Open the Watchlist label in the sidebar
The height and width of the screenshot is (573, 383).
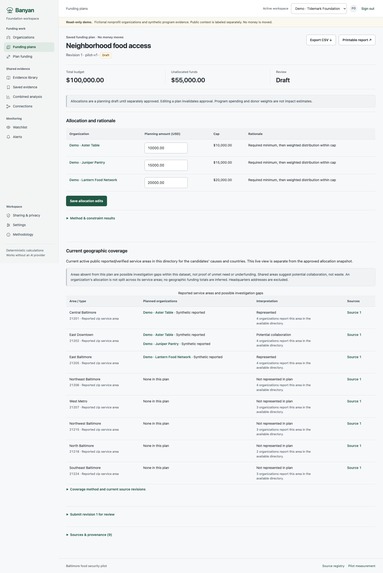click(20, 127)
